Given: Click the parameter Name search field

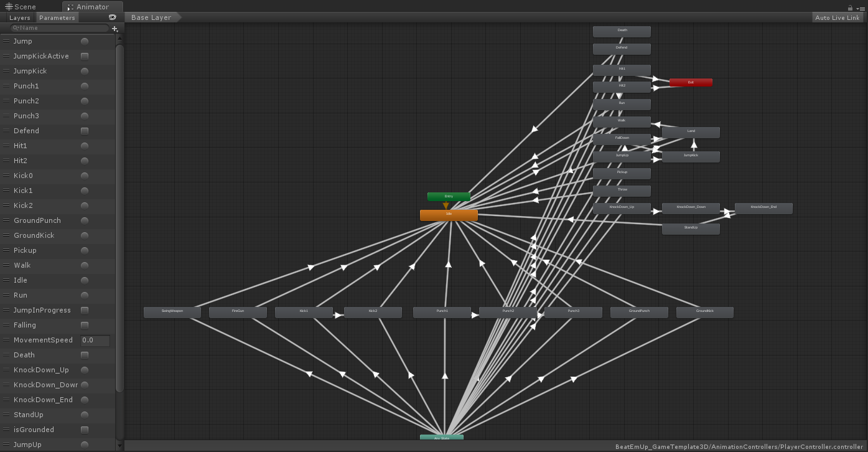Looking at the screenshot, I should (x=60, y=28).
